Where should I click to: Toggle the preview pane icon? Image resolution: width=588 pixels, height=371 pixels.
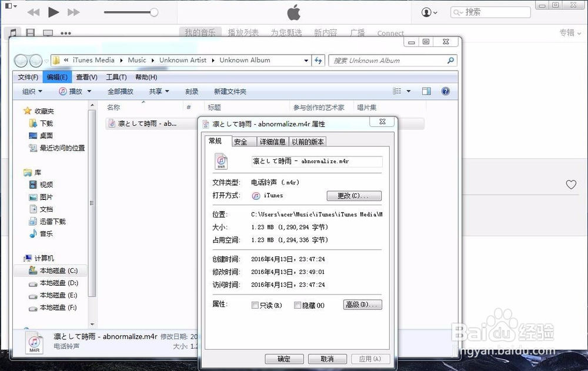(426, 91)
